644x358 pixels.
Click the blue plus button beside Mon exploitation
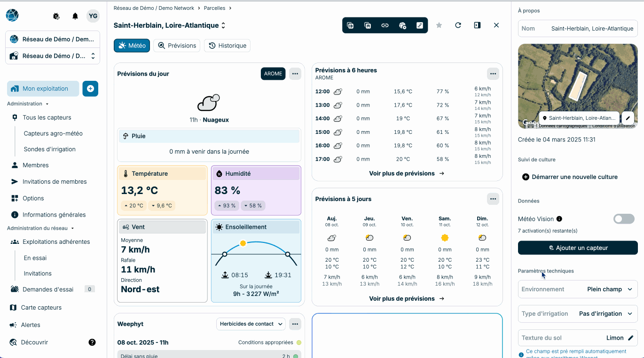pyautogui.click(x=90, y=88)
